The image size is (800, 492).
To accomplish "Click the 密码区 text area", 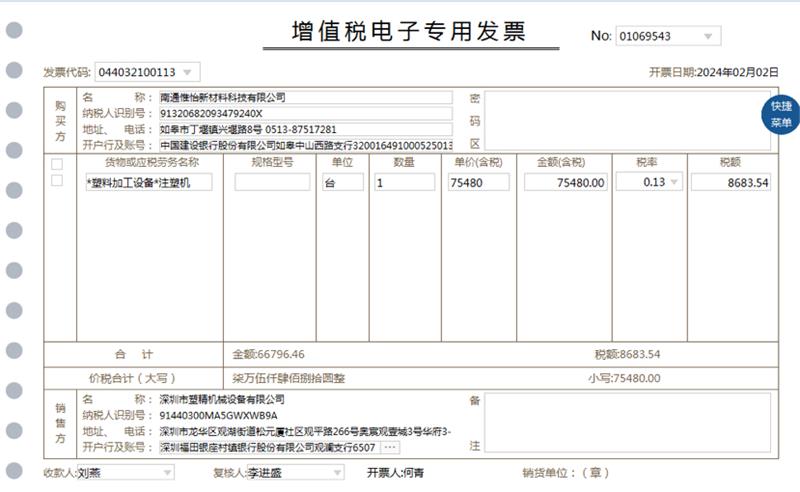I will tap(628, 120).
